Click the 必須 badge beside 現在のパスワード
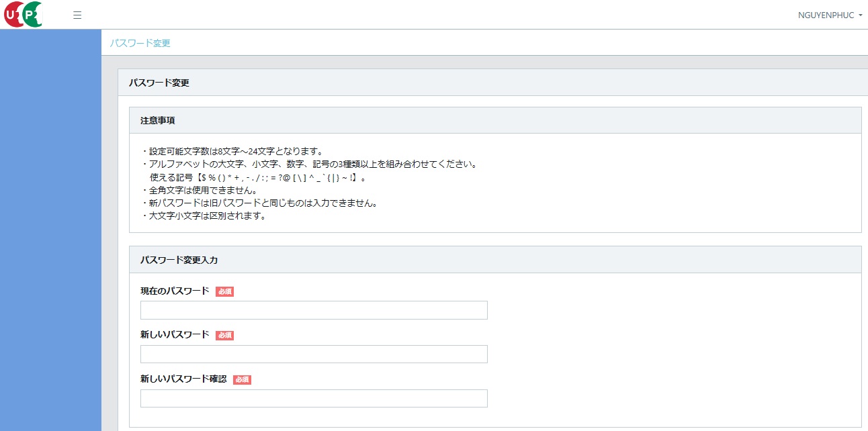 coord(224,291)
